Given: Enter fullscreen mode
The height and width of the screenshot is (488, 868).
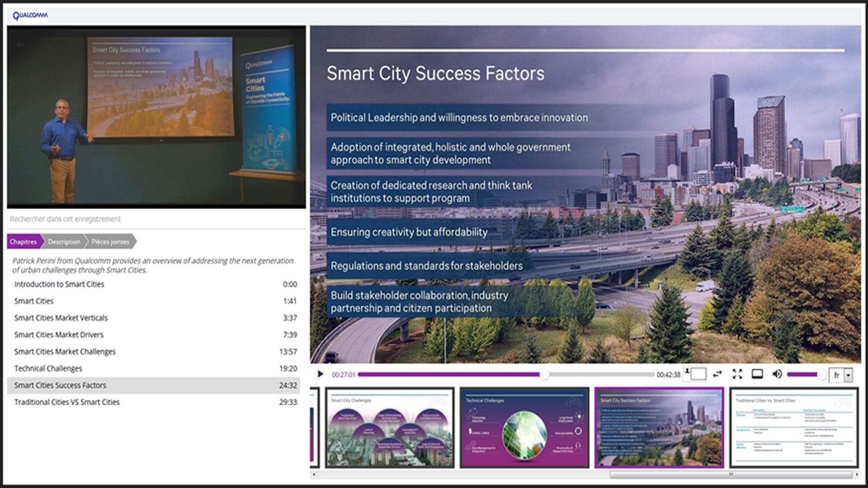Looking at the screenshot, I should point(737,374).
